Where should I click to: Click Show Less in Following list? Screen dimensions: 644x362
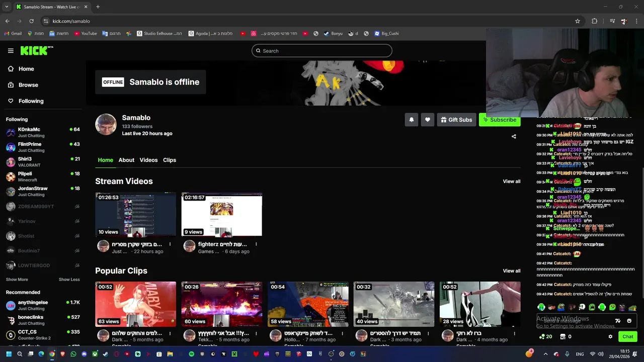pyautogui.click(x=69, y=280)
